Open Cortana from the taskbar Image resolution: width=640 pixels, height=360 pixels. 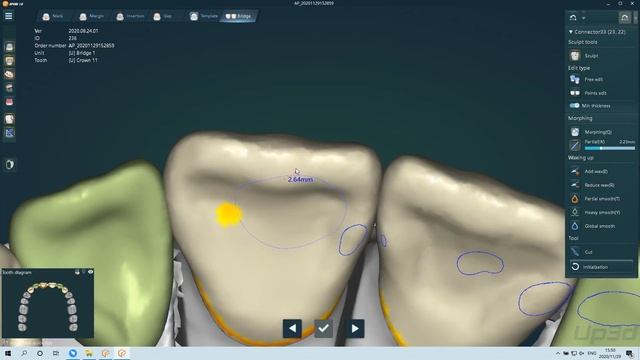click(40, 353)
